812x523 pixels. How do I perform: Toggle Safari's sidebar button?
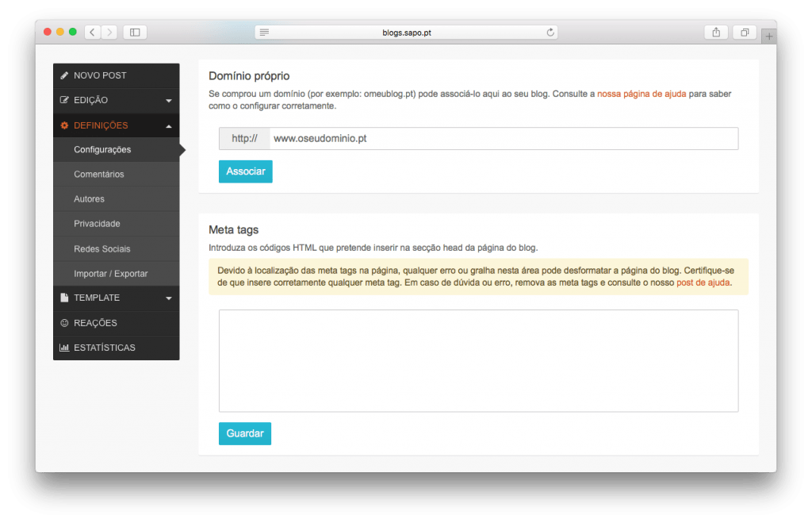[135, 33]
